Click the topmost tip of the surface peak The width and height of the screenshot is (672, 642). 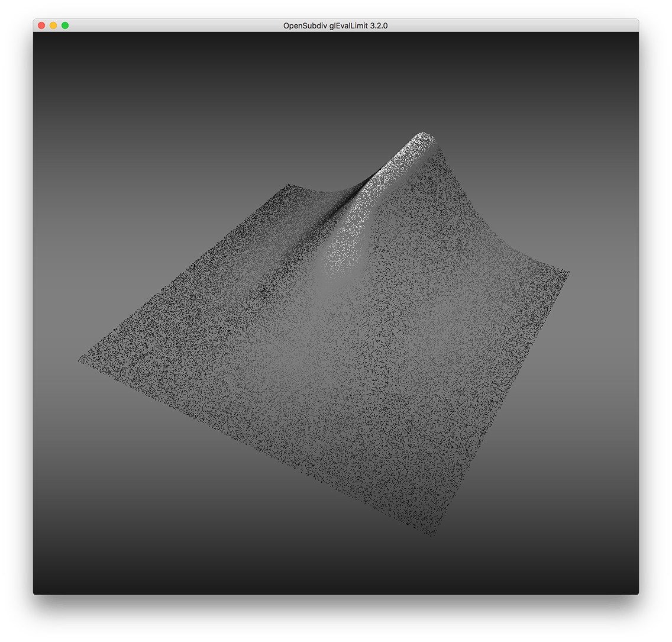(422, 134)
